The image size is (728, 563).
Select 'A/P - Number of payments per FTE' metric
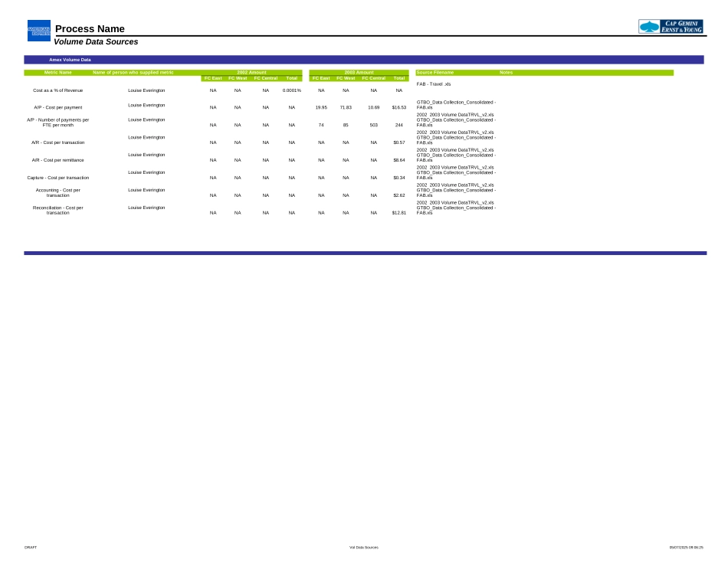point(58,123)
